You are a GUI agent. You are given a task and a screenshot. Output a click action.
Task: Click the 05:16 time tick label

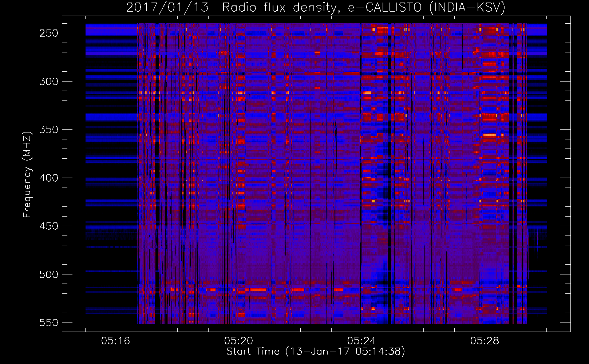116,341
